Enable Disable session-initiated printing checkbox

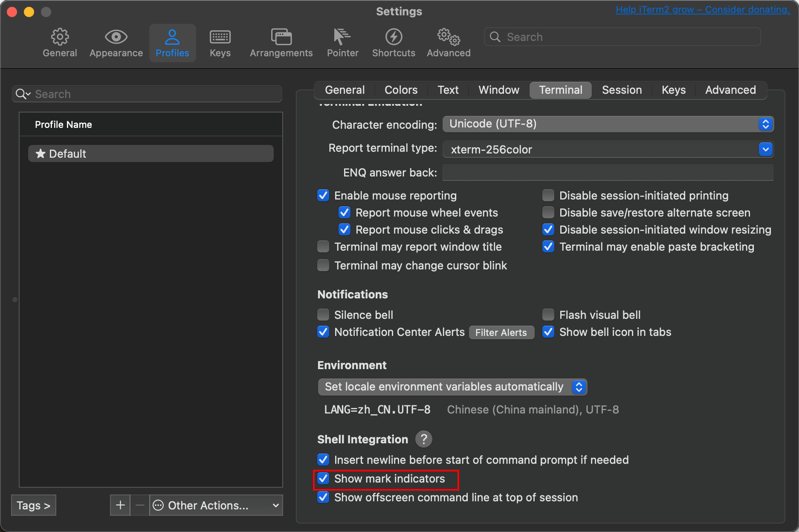click(548, 196)
